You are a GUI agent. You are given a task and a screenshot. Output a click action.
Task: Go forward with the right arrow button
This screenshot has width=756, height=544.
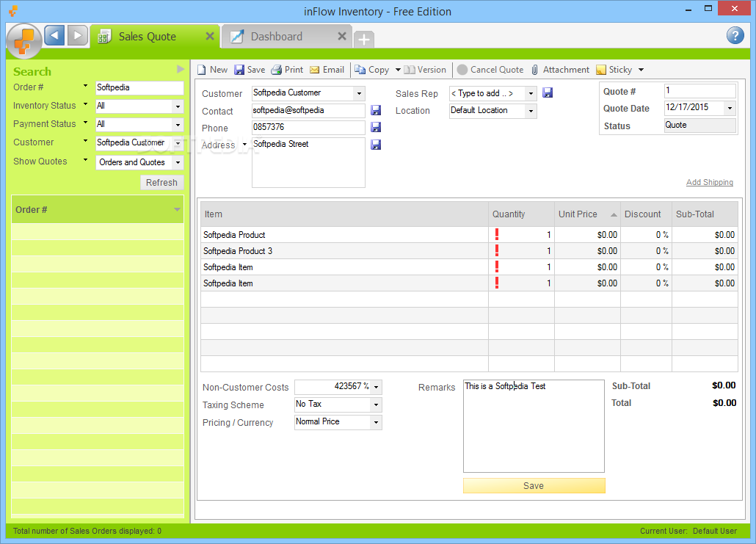click(78, 36)
